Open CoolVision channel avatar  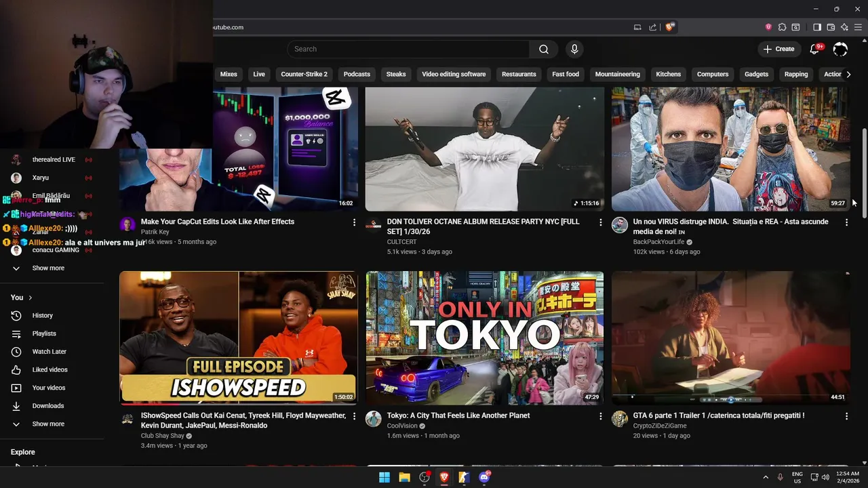coord(374,419)
